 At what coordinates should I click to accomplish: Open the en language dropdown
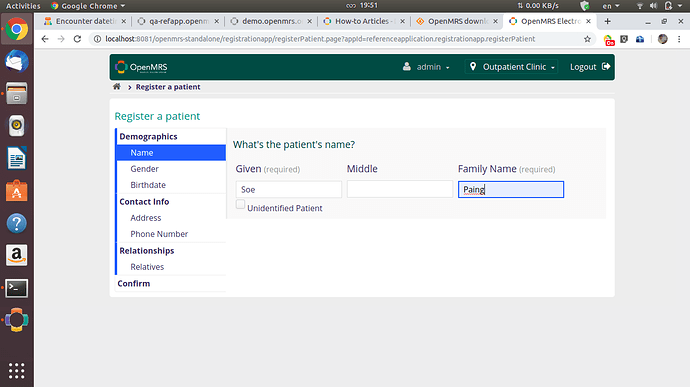click(611, 6)
